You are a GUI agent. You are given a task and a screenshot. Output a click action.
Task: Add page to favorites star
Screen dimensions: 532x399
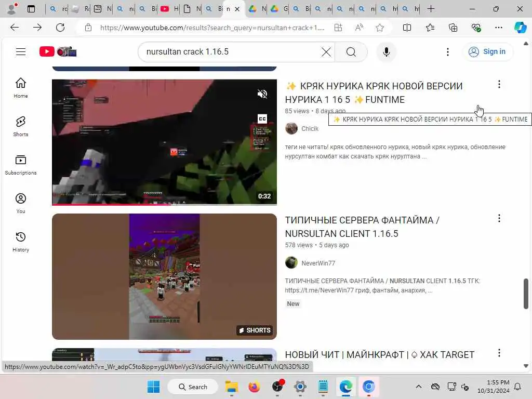380,28
